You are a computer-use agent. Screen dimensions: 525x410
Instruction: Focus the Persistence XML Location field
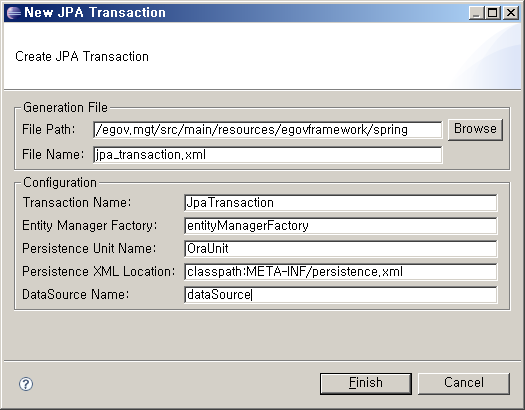point(341,272)
